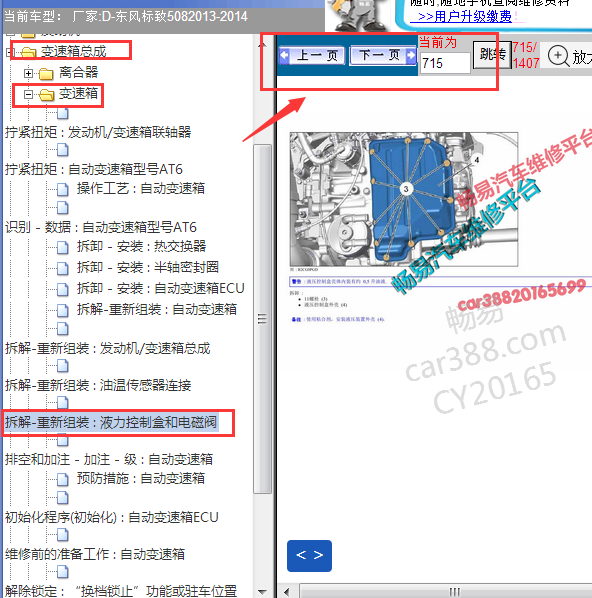Image resolution: width=592 pixels, height=598 pixels.
Task: Click the page number field showing 715
Action: click(x=445, y=63)
